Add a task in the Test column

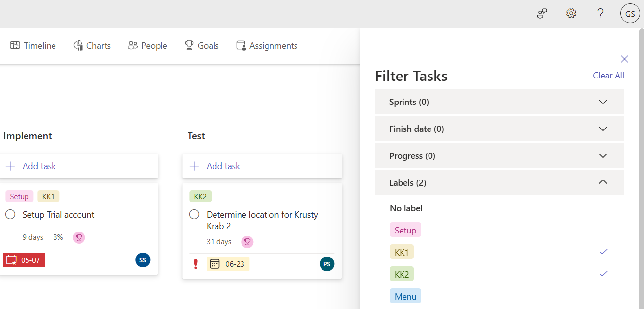214,166
